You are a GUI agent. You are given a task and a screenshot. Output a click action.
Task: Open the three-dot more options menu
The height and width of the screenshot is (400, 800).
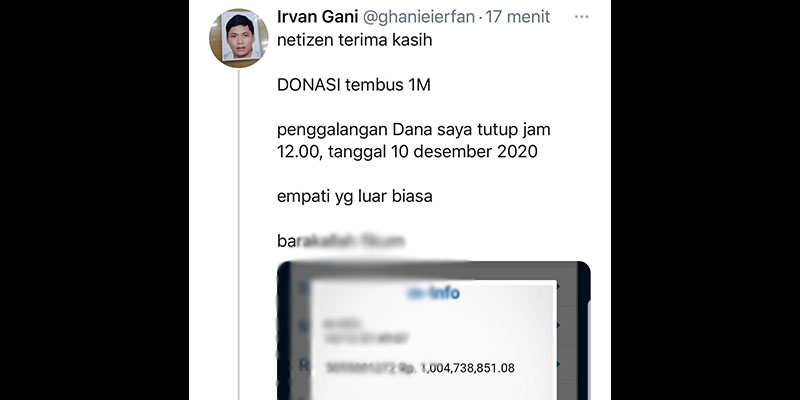pos(582,17)
